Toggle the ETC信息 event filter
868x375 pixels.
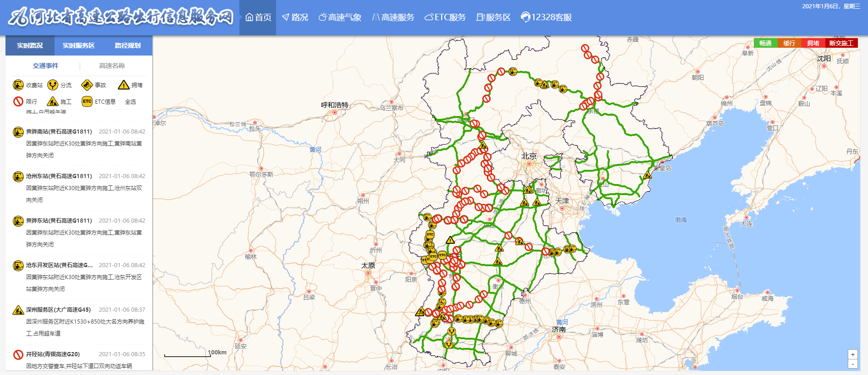click(x=99, y=101)
